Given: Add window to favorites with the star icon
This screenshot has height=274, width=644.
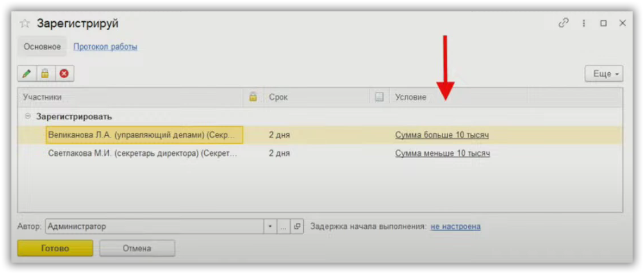Looking at the screenshot, I should (25, 24).
